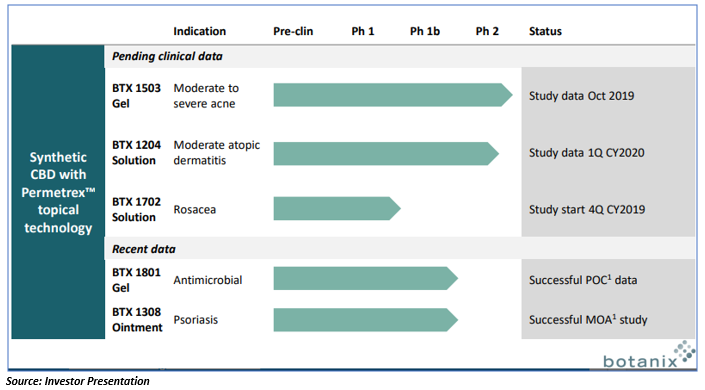Click the Source: Investor Presentation caption
Image resolution: width=705 pixels, height=390 pixels.
(77, 381)
